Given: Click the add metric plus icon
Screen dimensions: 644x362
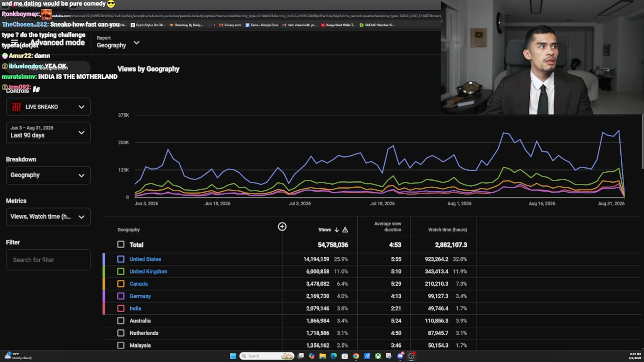Looking at the screenshot, I should (282, 226).
